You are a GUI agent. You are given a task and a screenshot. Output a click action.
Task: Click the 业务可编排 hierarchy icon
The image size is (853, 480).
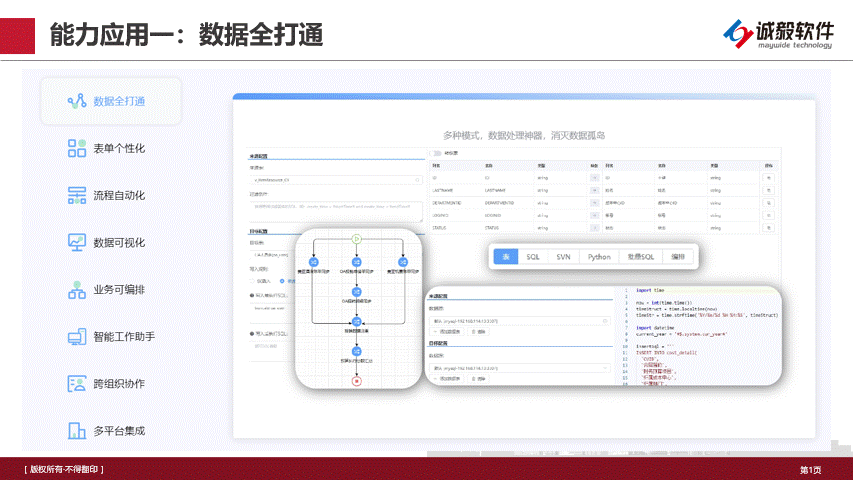coord(77,290)
